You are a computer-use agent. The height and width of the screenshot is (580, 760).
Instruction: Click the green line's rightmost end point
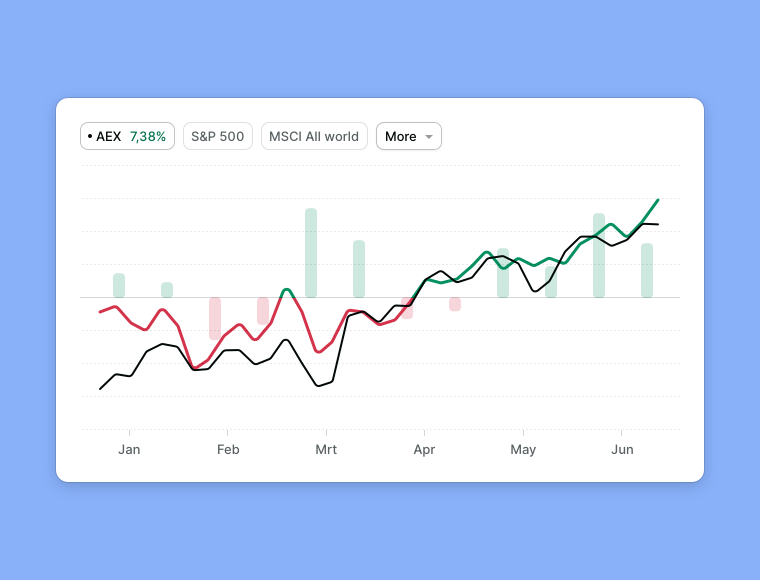[657, 200]
